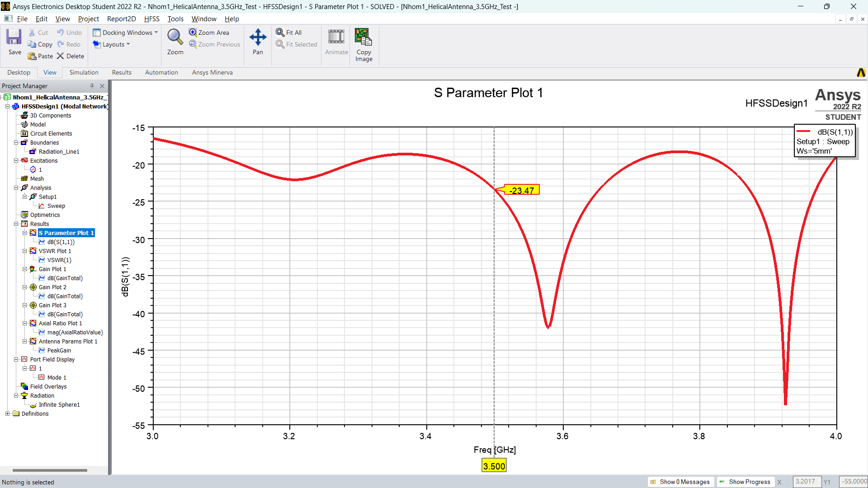868x488 pixels.
Task: Click the Simulation tab
Action: tap(84, 72)
